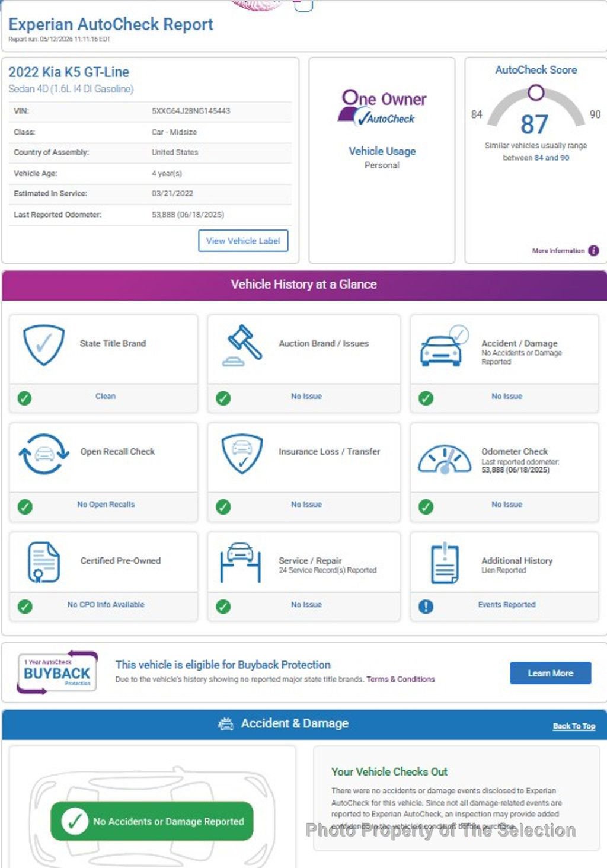Click the Accident / Damage car icon
Viewport: 607px width, 868px height.
point(444,345)
